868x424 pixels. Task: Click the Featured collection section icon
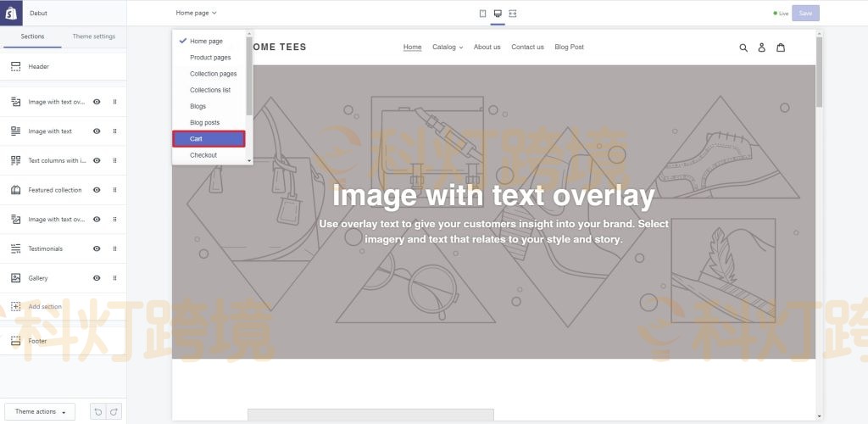[x=15, y=190]
